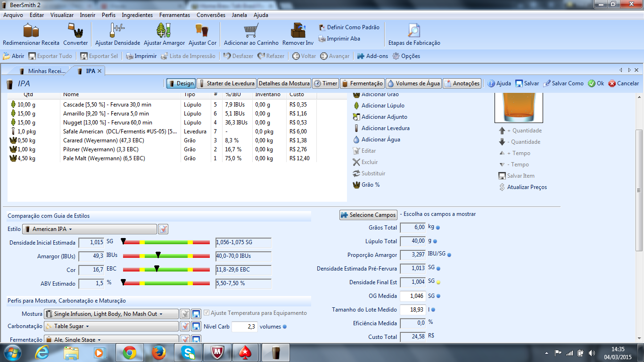Click Salvar Como
This screenshot has height=362, width=644.
[563, 83]
